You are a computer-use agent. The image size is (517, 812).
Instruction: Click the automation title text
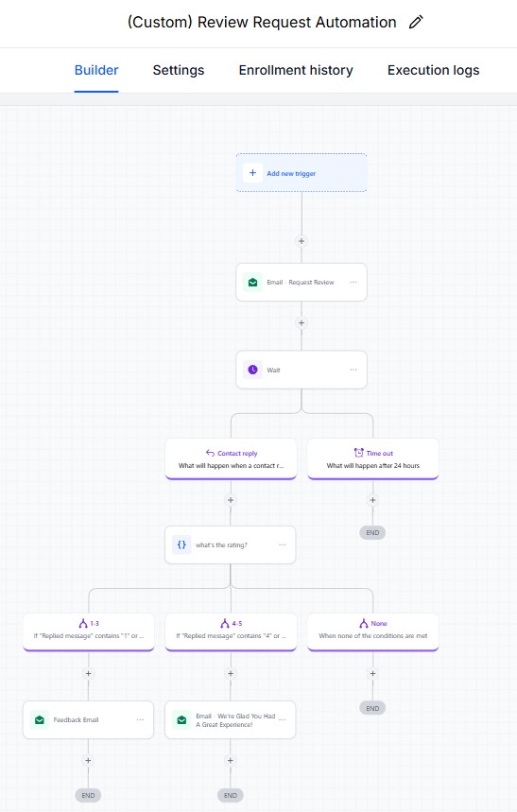pyautogui.click(x=262, y=23)
